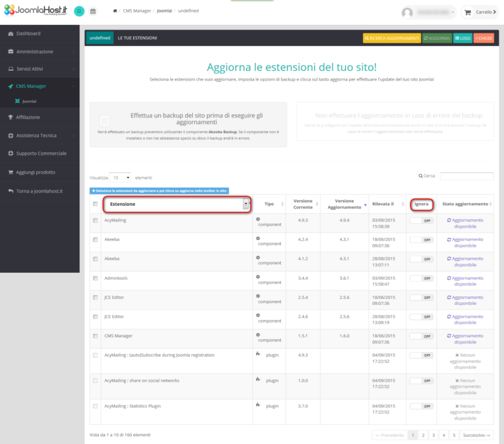Click the home icon in breadcrumb
This screenshot has height=444, width=504.
(x=115, y=11)
